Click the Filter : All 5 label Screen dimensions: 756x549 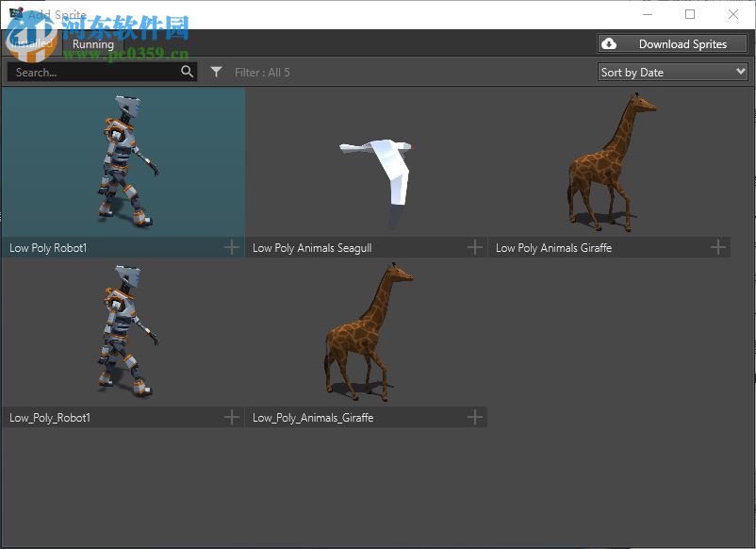coord(262,73)
